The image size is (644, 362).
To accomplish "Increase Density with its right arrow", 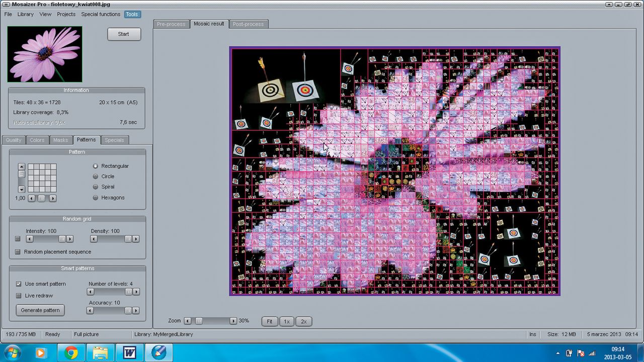I will click(136, 239).
